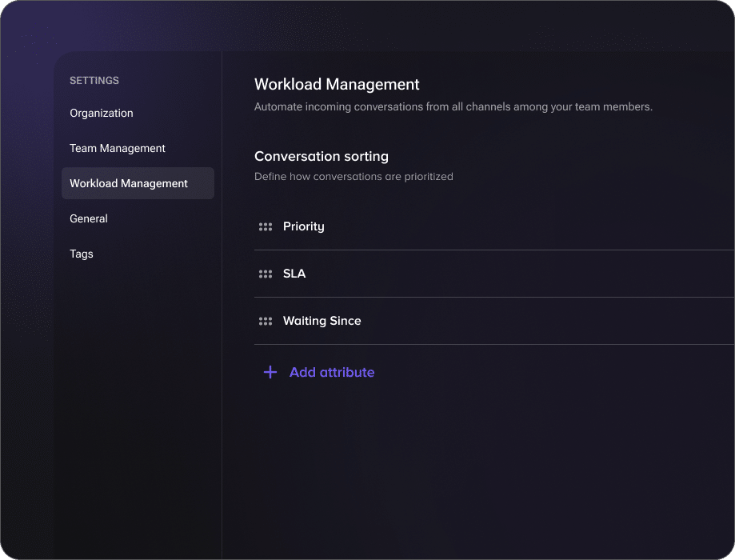Click the SETTINGS sidebar header
The height and width of the screenshot is (560, 735).
click(x=94, y=81)
